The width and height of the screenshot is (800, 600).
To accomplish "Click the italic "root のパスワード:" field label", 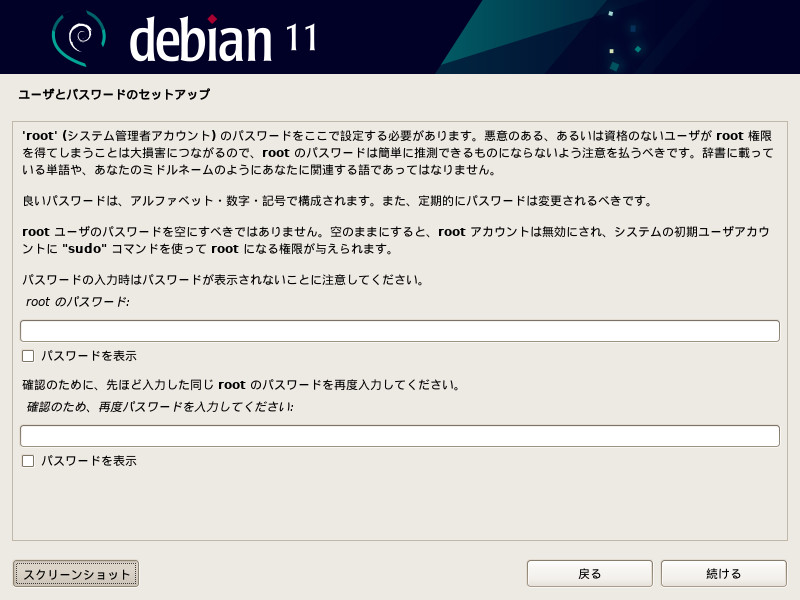I will (x=78, y=301).
